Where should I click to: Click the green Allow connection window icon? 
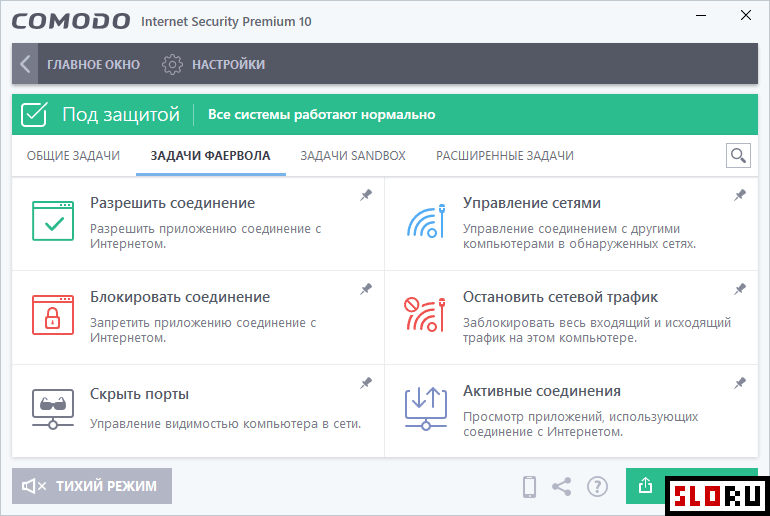click(x=53, y=221)
